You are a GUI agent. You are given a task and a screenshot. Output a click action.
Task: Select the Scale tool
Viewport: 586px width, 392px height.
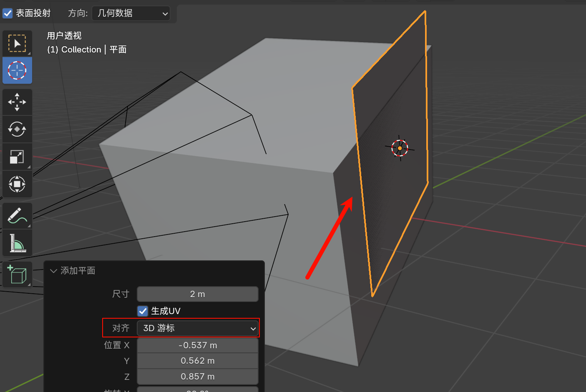(x=17, y=157)
